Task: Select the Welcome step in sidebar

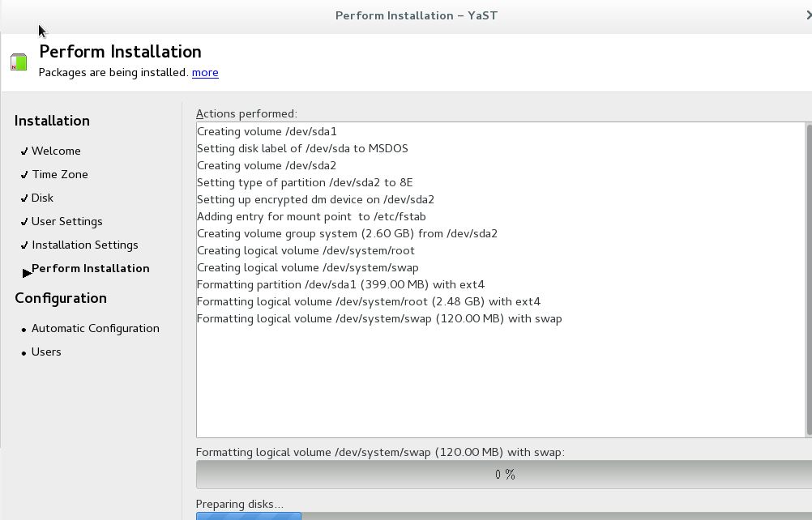Action: (56, 151)
